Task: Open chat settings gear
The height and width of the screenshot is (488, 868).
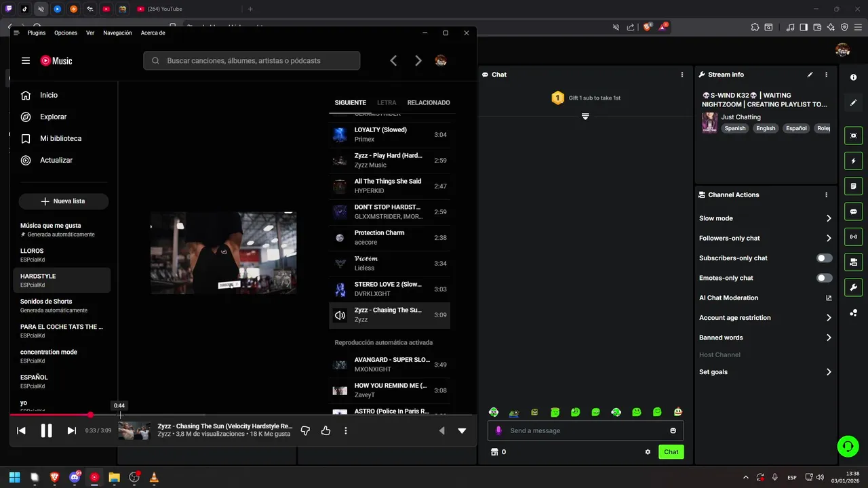Action: pyautogui.click(x=648, y=452)
